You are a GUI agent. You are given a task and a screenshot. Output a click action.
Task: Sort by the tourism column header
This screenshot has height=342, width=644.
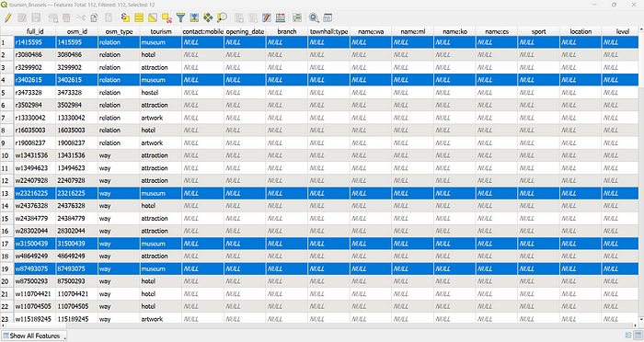[161, 31]
